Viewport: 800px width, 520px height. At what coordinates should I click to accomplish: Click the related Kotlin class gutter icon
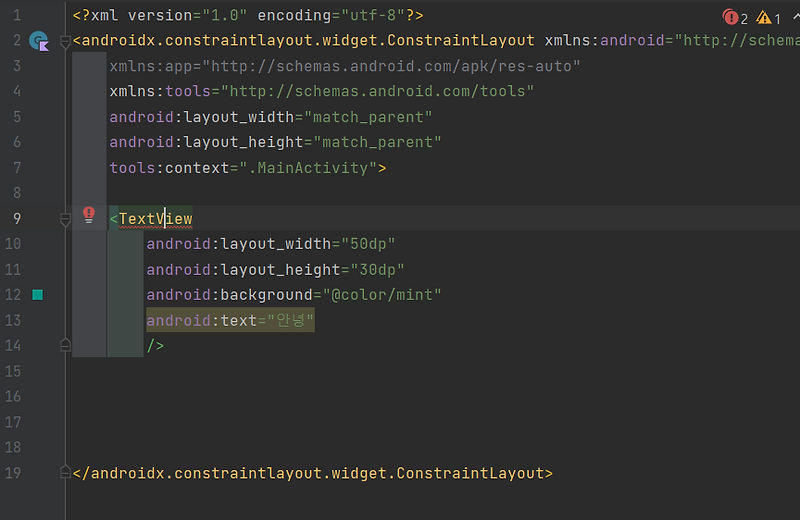pos(39,41)
